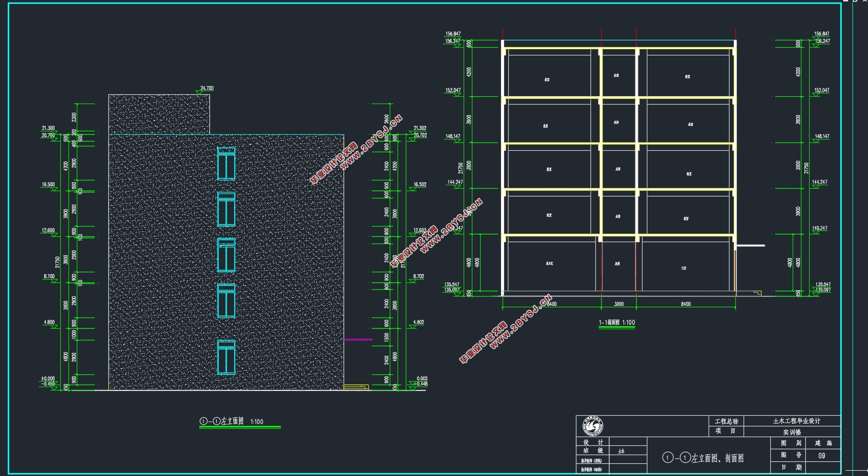Image resolution: width=868 pixels, height=476 pixels.
Task: Pick the 4.800 elevation mark
Action: 49,322
